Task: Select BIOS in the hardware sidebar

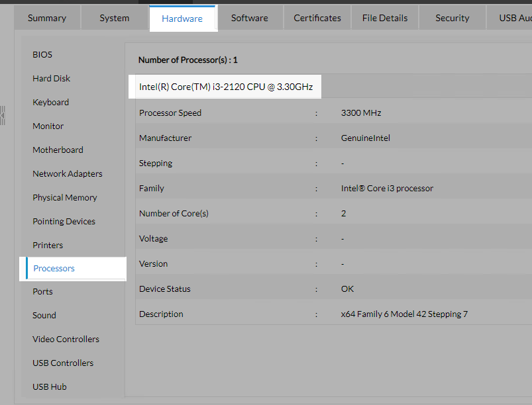Action: 42,54
